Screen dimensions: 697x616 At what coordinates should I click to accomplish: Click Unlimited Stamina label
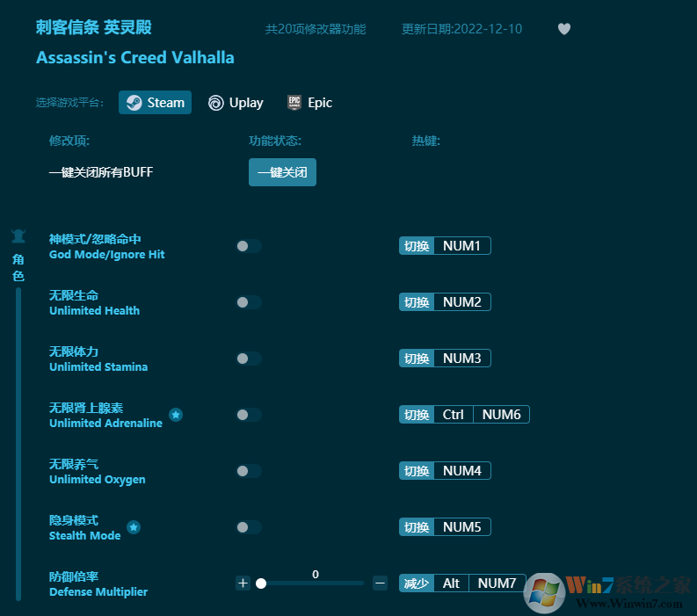click(x=98, y=367)
